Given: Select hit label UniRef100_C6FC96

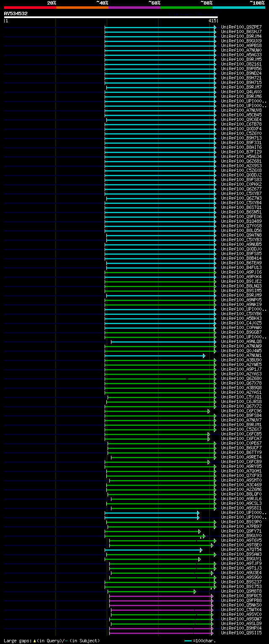Looking at the screenshot, I should (x=241, y=411).
